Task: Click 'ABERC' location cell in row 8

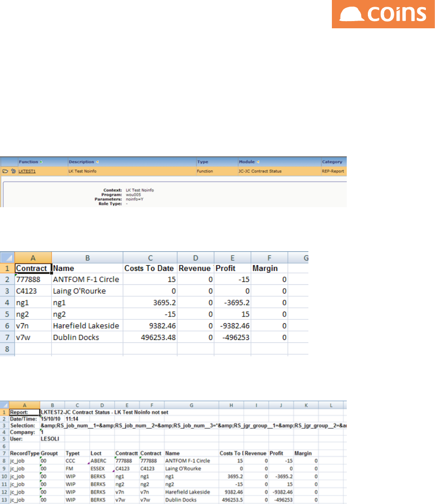Action: [x=102, y=461]
